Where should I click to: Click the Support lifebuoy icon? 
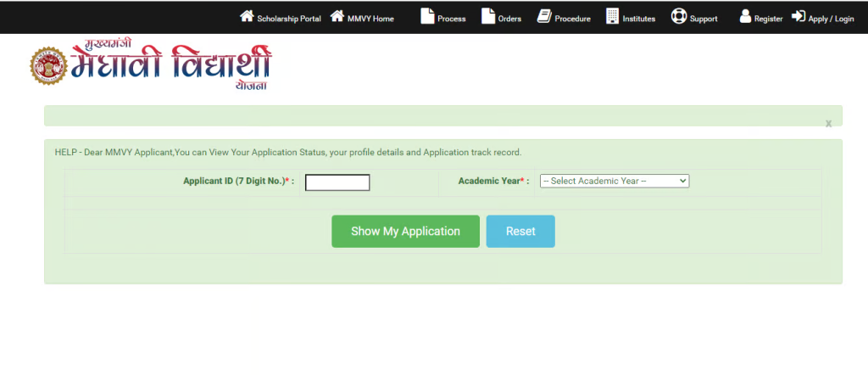click(x=679, y=16)
